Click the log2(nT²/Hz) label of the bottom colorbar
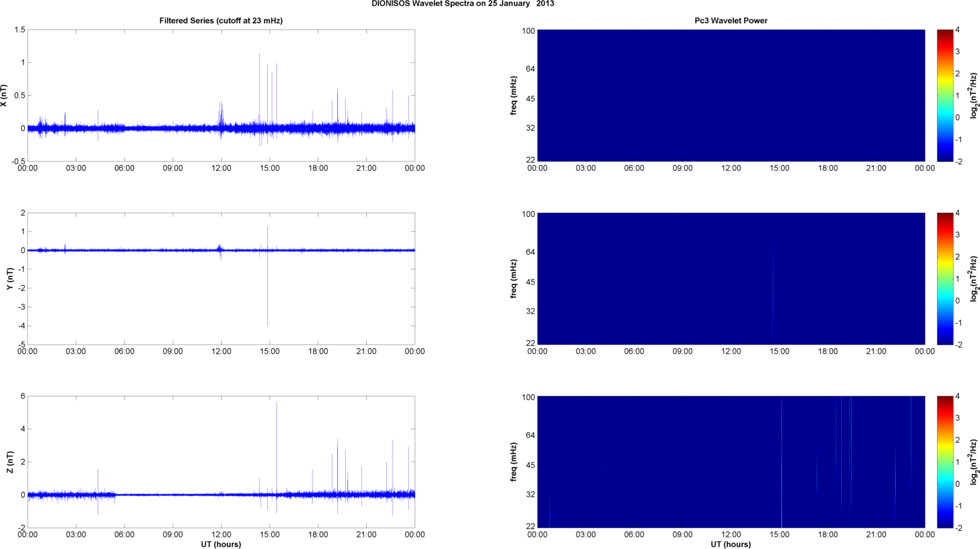The image size is (980, 549). tap(974, 462)
